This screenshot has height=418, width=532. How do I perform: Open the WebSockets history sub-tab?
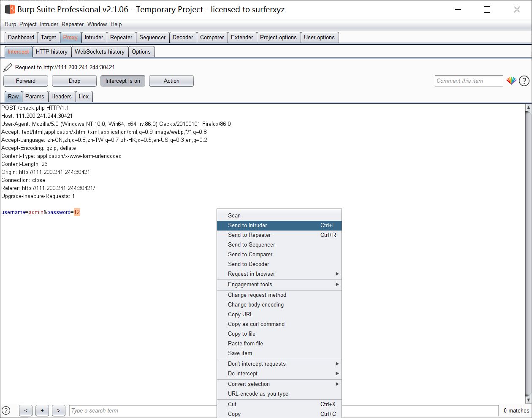tap(100, 52)
